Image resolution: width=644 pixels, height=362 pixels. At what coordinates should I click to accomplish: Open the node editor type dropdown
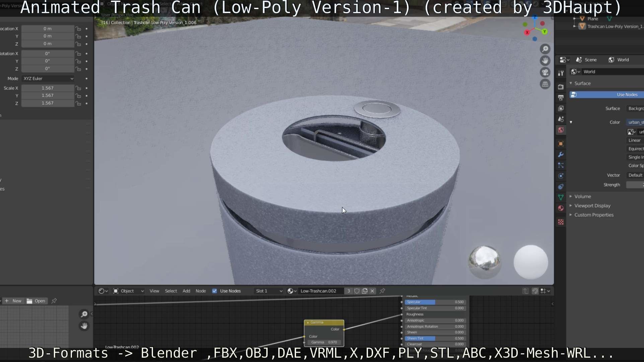click(x=103, y=291)
